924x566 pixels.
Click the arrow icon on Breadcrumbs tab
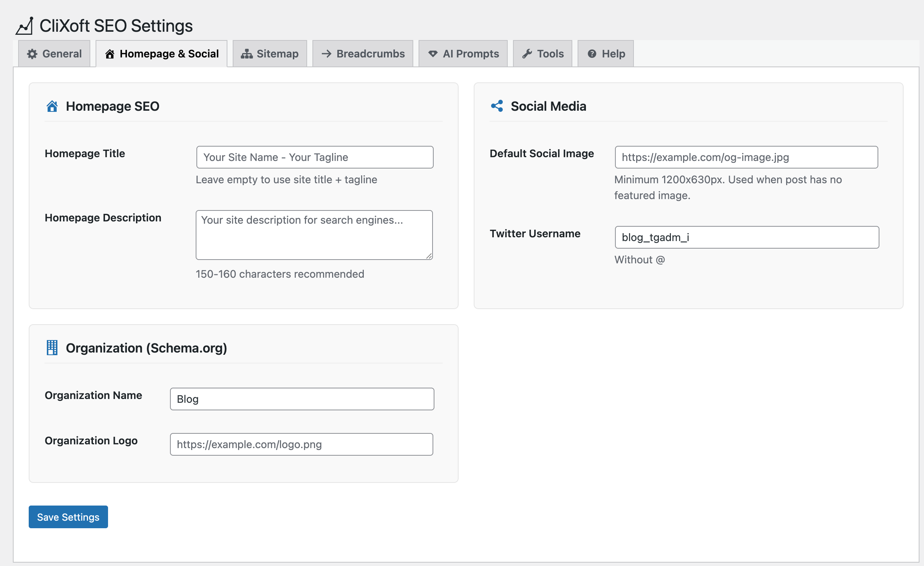click(326, 54)
